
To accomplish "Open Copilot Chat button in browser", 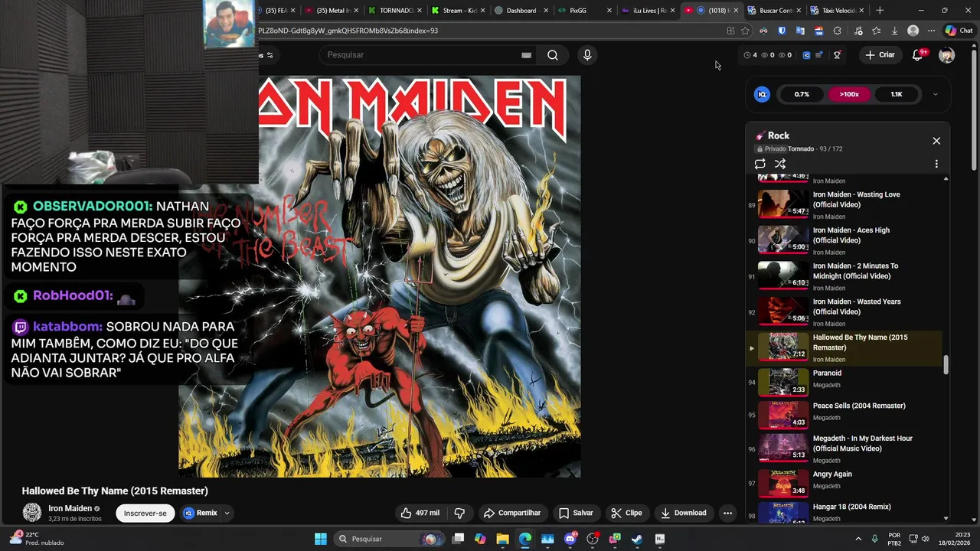I will (x=959, y=31).
